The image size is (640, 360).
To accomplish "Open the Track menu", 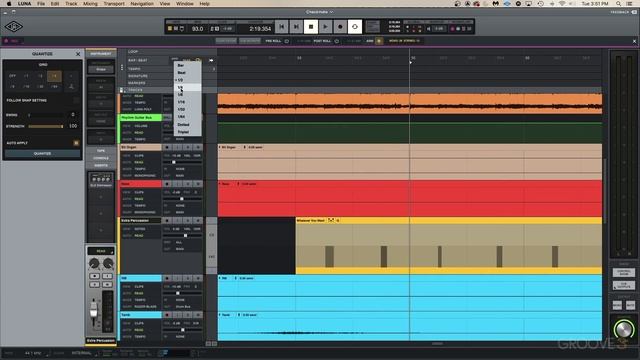I will point(71,4).
